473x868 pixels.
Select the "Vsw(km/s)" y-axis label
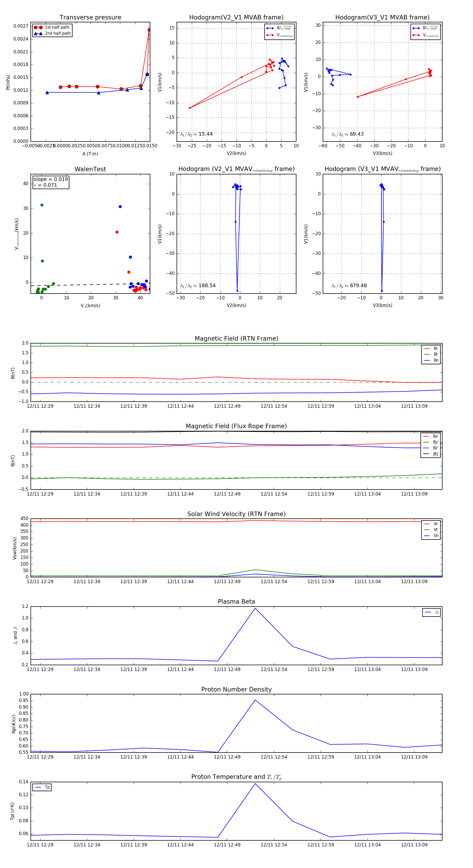(x=14, y=548)
